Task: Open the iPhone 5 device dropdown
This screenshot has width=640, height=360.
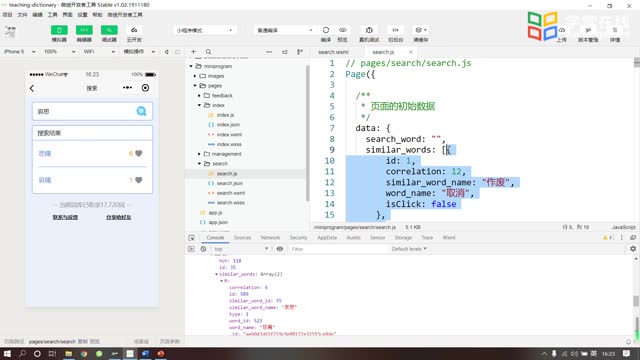Action: click(19, 52)
